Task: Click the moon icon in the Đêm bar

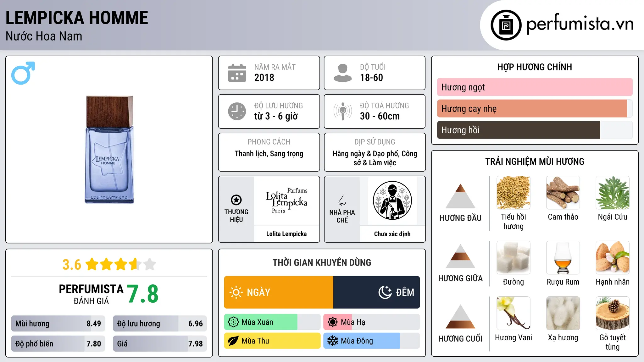Action: [x=385, y=292]
